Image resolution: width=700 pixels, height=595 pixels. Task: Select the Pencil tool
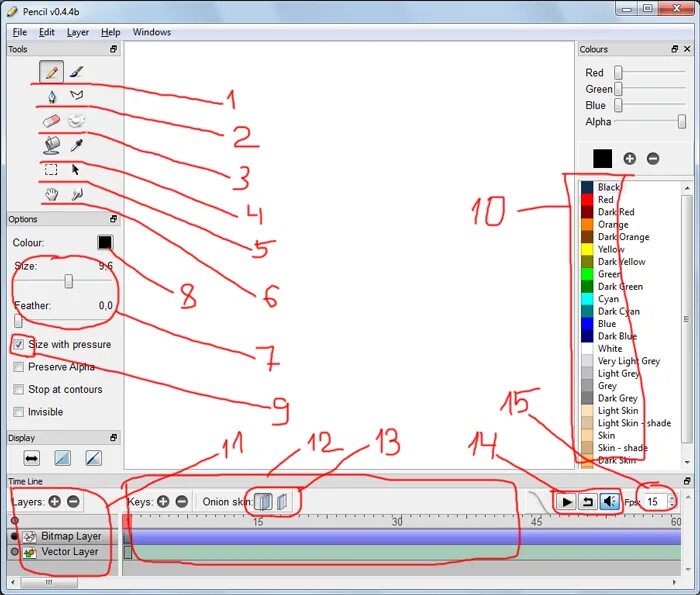click(51, 71)
